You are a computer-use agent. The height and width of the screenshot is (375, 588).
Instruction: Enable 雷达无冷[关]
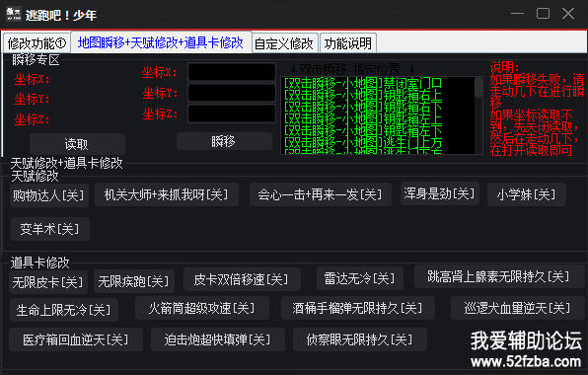(x=360, y=278)
